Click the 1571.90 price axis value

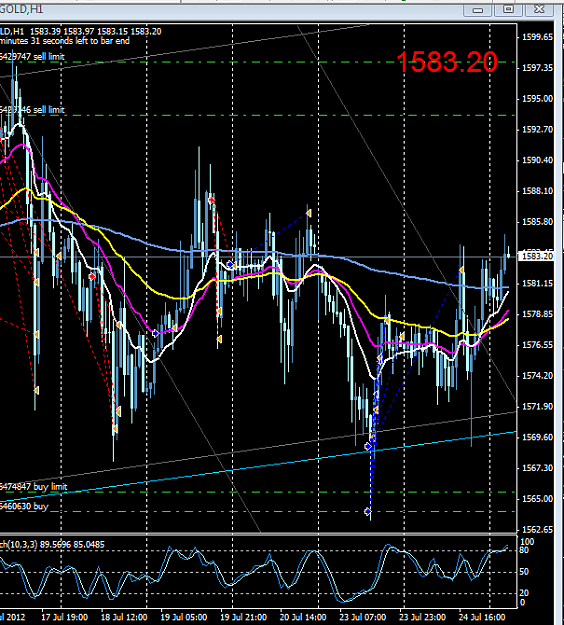coord(537,407)
